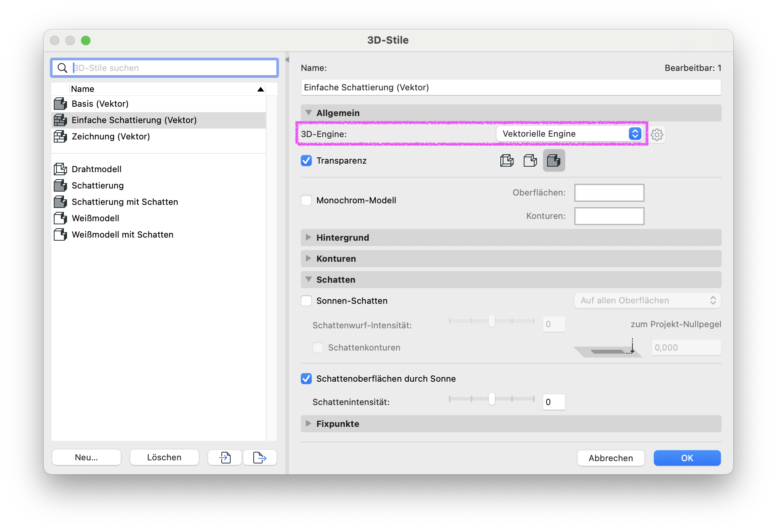Click the Neu... button
Screen dimensions: 777x532
(87, 457)
